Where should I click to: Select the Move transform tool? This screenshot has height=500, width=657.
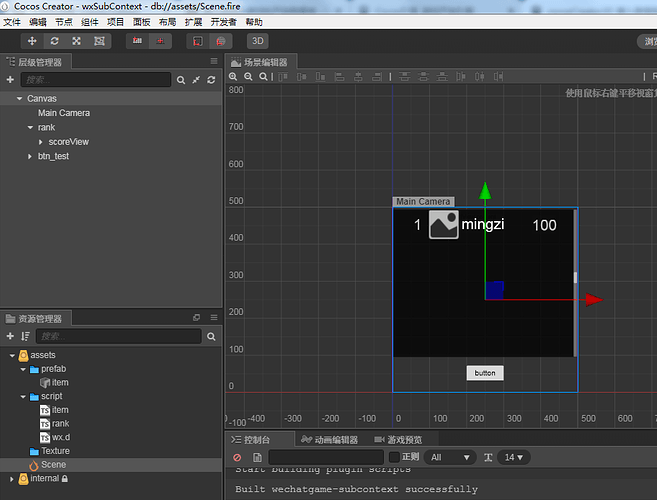(32, 41)
